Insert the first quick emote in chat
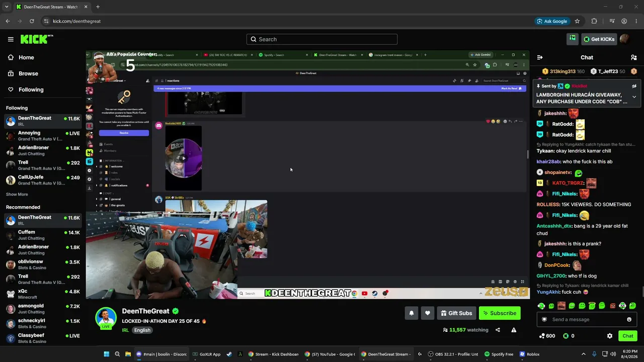Screen dimensions: 644x362 tap(541, 306)
